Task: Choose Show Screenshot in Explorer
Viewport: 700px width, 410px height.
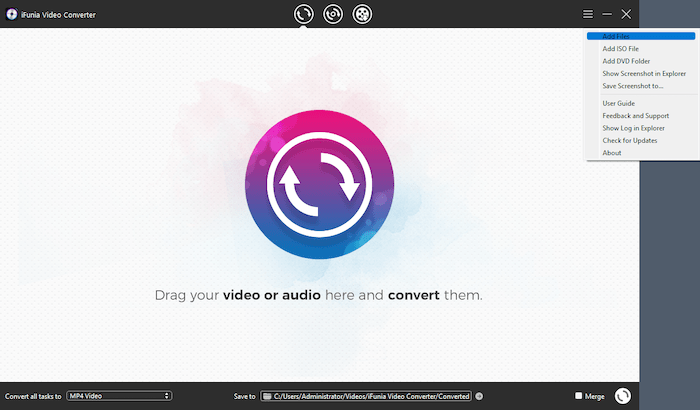Action: pyautogui.click(x=644, y=73)
